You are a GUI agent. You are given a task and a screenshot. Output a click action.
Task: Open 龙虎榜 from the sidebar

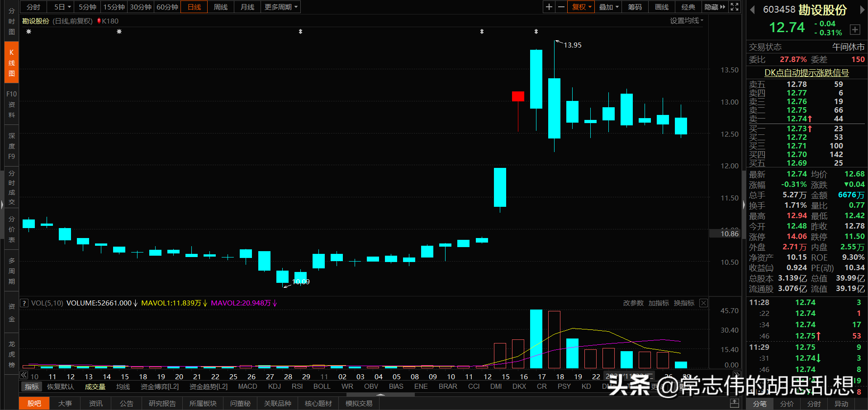coord(12,354)
